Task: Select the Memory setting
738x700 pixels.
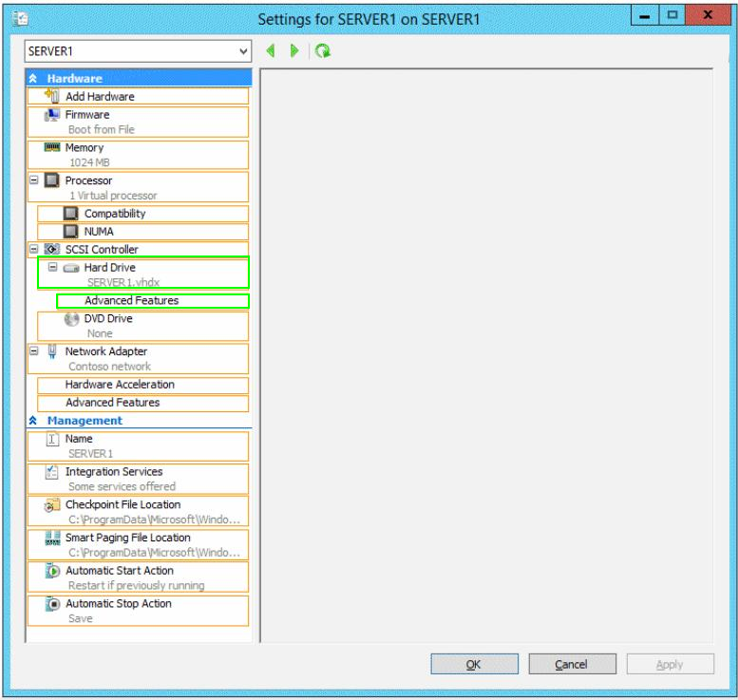Action: coord(138,155)
